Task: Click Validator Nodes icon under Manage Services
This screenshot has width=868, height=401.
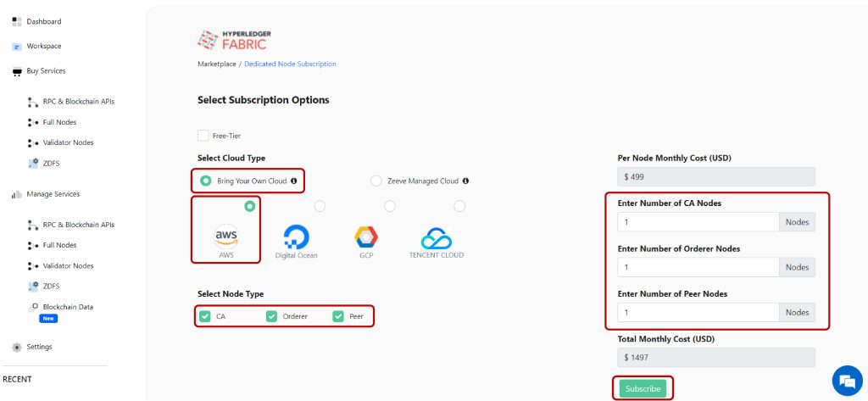Action: (x=33, y=266)
